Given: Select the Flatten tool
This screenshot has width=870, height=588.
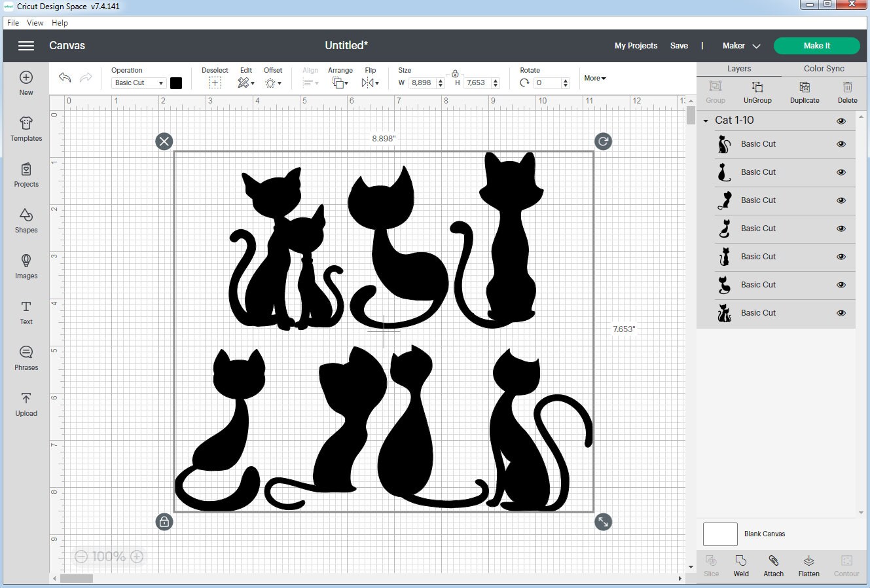Looking at the screenshot, I should coord(808,564).
